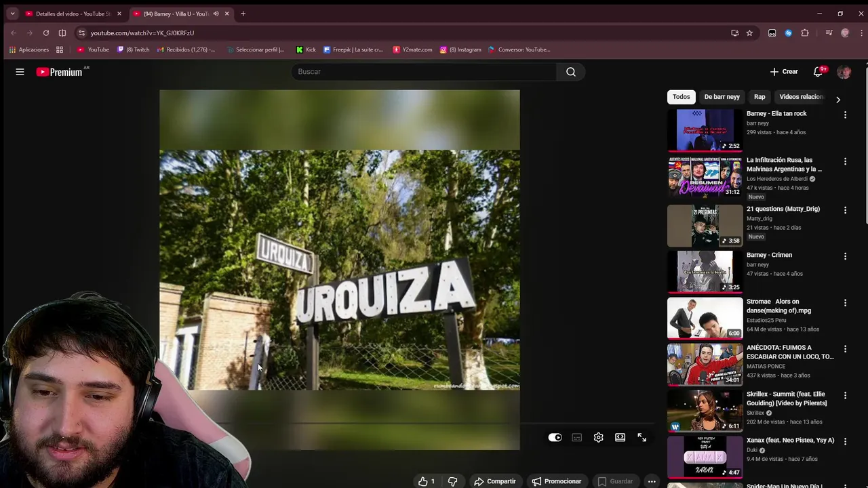This screenshot has height=488, width=868.
Task: Open the Recibidos Gmail bookmark
Action: (x=186, y=49)
